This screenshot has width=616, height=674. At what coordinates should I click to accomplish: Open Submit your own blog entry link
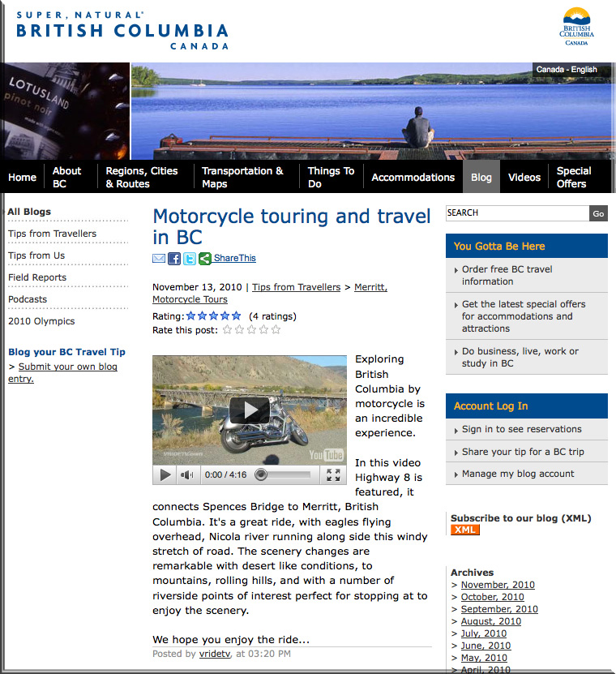(62, 372)
